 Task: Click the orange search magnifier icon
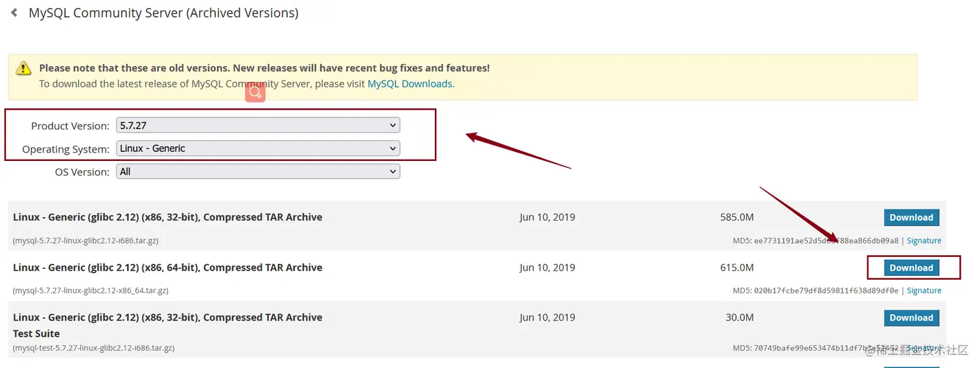pyautogui.click(x=255, y=92)
